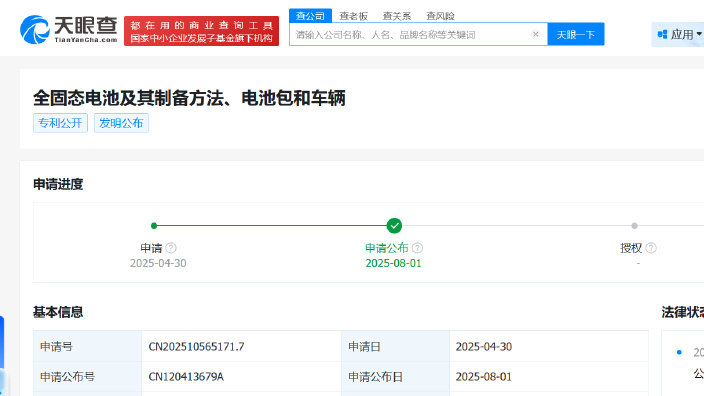This screenshot has width=704, height=396.
Task: Select the blue bullet in the legal status panel
Action: coord(679,352)
